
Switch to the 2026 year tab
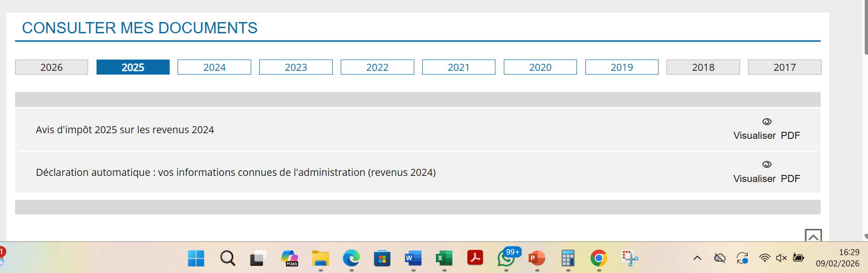52,67
